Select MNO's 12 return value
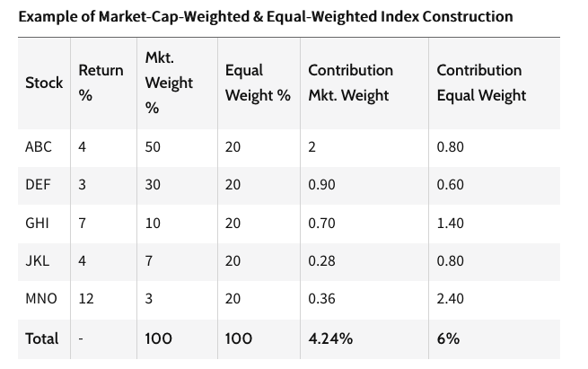The height and width of the screenshot is (369, 588). coord(86,299)
